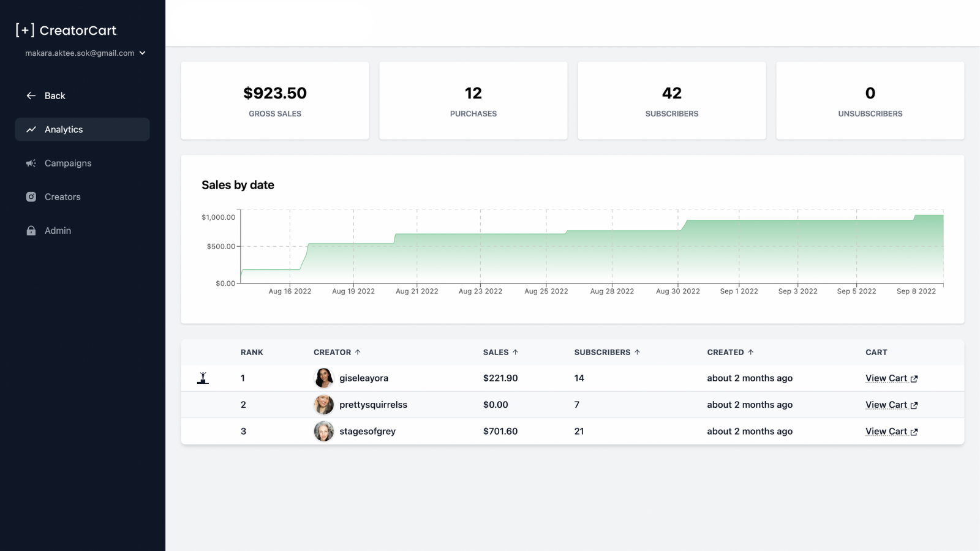Click giseleayora's avatar
This screenshot has width=980, height=551.
(324, 378)
